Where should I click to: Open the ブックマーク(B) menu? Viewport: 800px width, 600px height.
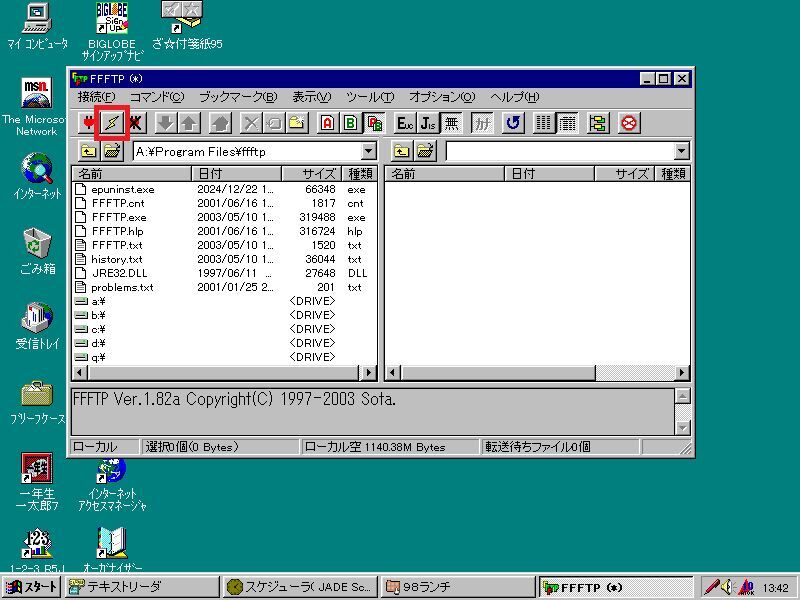coord(238,96)
